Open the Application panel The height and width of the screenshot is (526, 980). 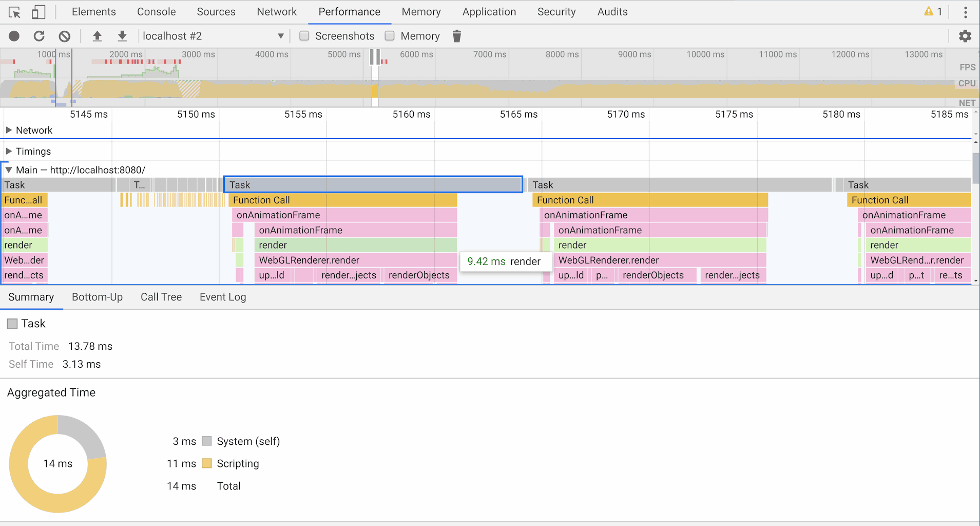tap(489, 12)
